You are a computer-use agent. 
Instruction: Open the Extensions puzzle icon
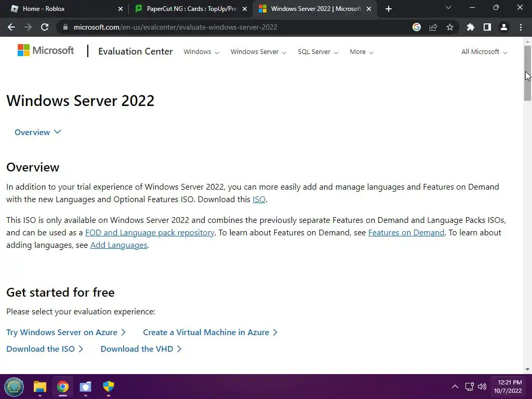470,27
